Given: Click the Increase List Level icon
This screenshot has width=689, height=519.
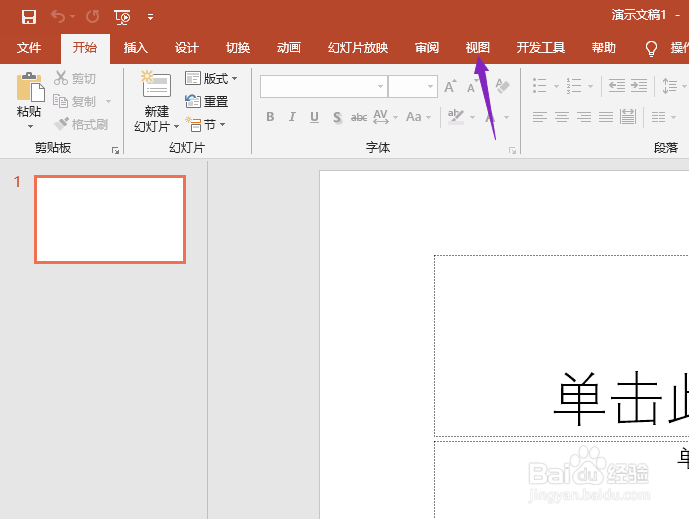Looking at the screenshot, I should click(x=638, y=85).
